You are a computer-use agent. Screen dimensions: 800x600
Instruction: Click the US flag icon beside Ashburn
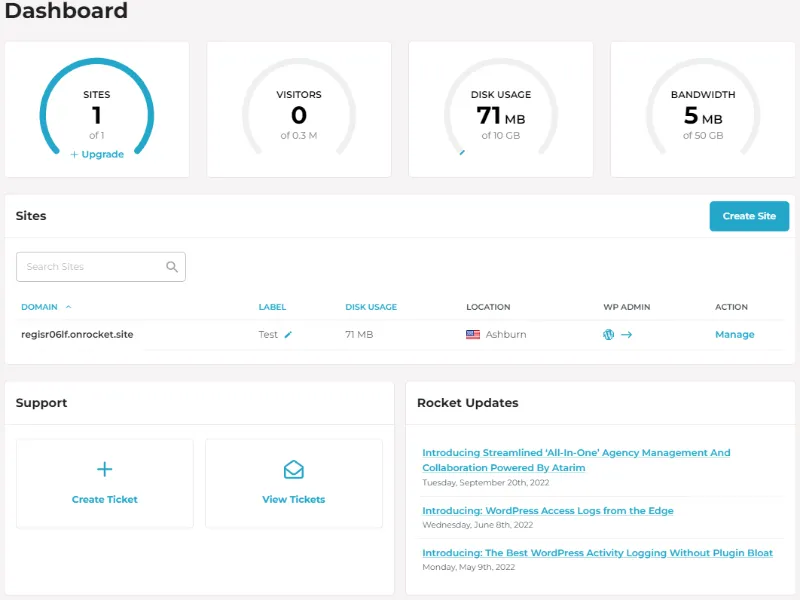coord(472,334)
